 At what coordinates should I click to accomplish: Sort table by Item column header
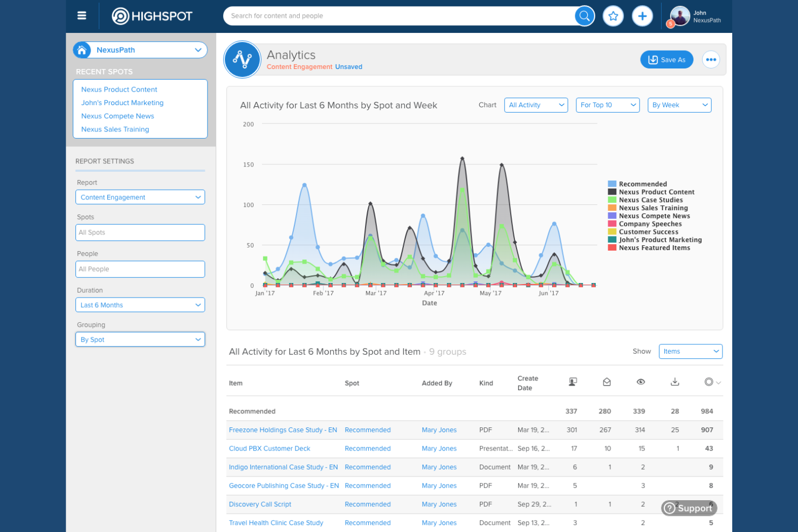pyautogui.click(x=236, y=383)
